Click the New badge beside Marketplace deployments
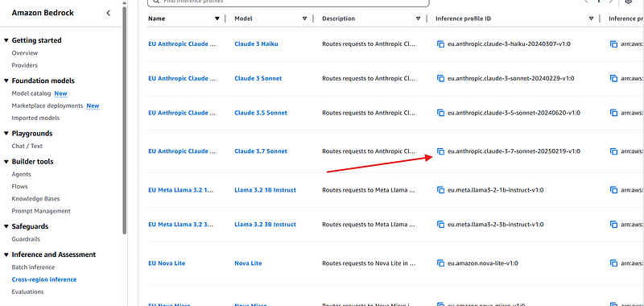Image resolution: width=644 pixels, height=306 pixels. 93,105
